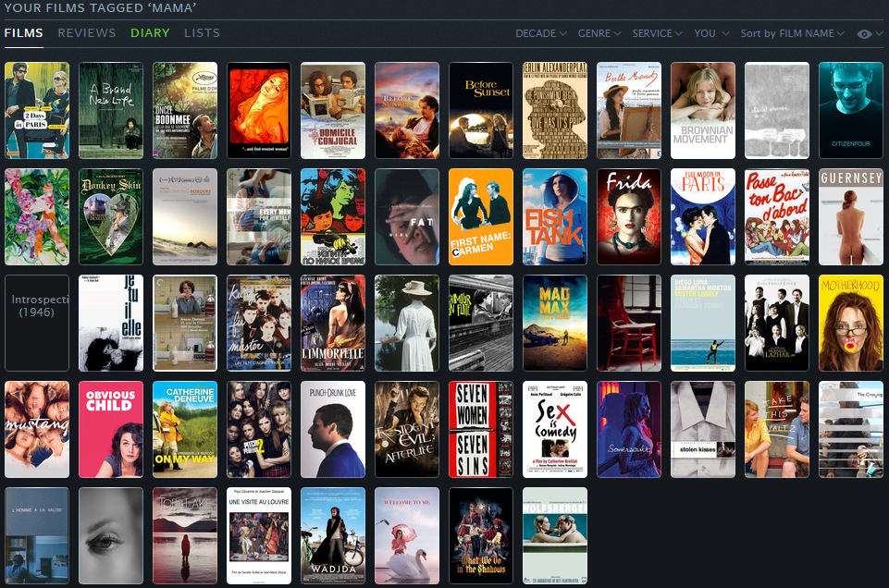
Task: Open the Mad Max poster
Action: coord(555,323)
